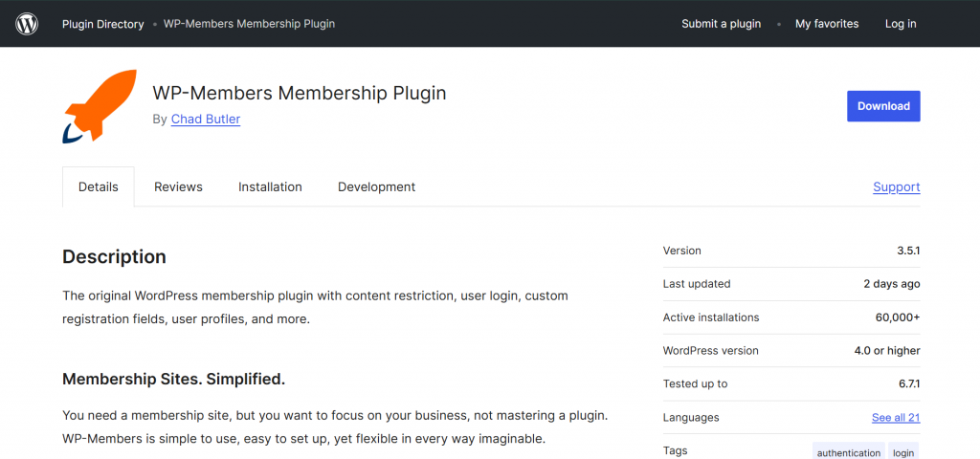Click the version value 3.5.1
The height and width of the screenshot is (459, 980).
[x=908, y=251]
